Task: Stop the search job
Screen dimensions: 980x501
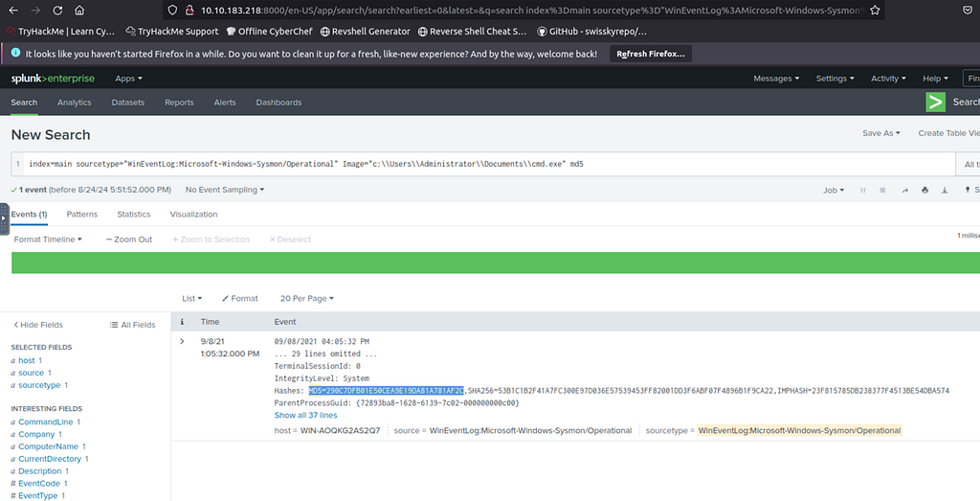Action: pyautogui.click(x=882, y=190)
